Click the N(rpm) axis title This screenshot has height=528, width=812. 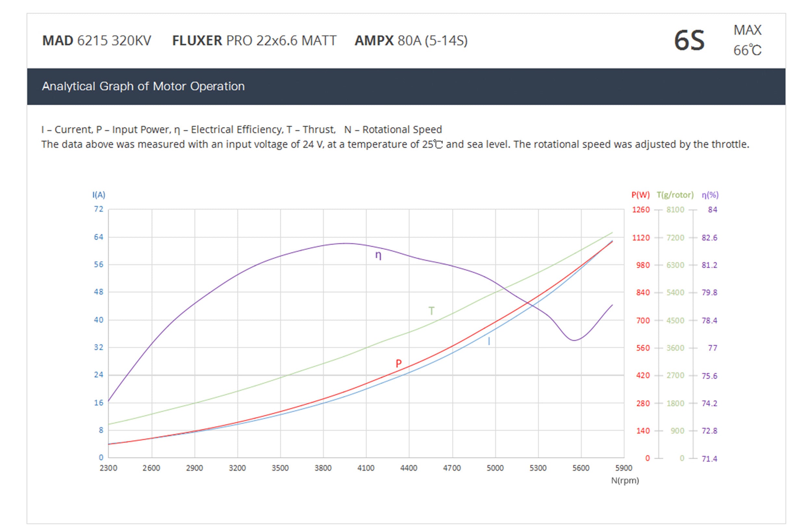click(x=625, y=480)
